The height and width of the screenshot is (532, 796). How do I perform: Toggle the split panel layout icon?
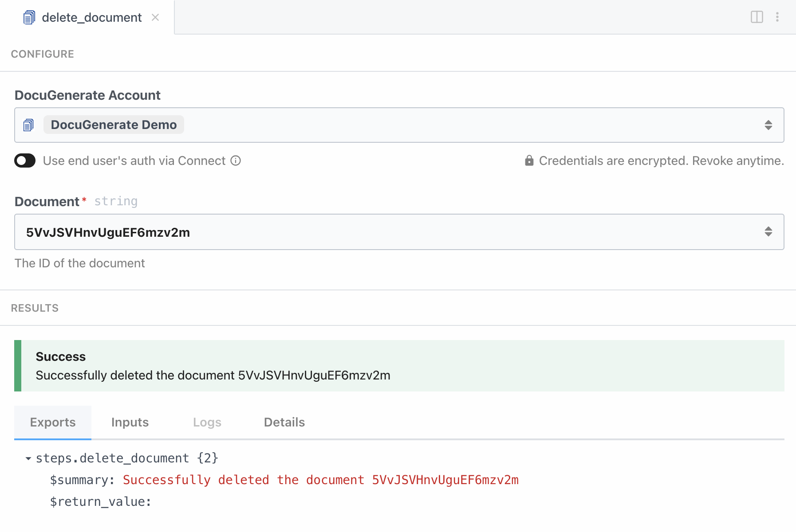click(x=757, y=17)
